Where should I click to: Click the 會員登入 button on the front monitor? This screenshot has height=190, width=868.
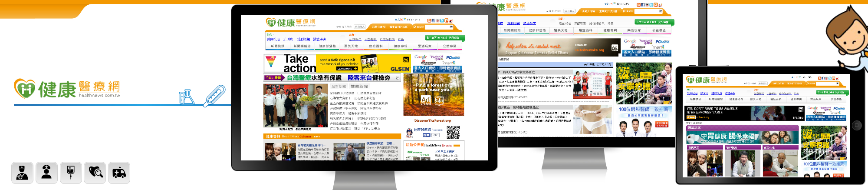[359, 27]
